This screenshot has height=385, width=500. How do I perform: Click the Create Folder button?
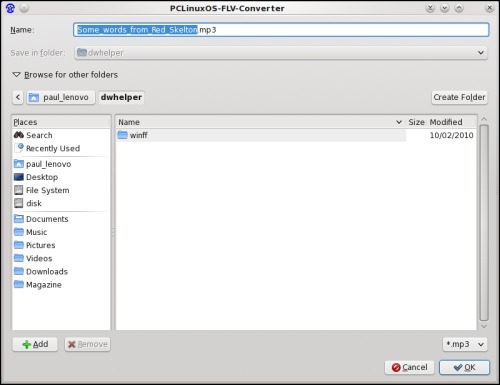(459, 97)
